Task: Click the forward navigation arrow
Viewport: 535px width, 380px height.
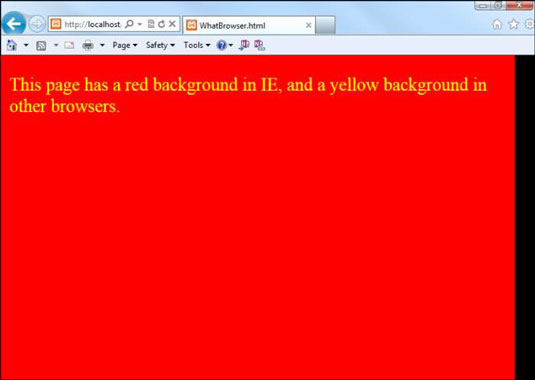Action: (x=36, y=24)
